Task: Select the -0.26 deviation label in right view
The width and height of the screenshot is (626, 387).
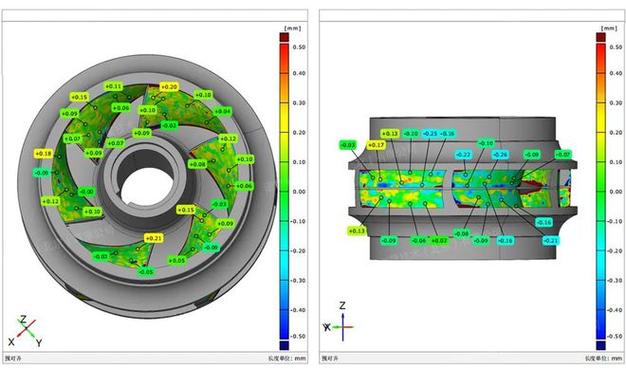Action: coord(500,155)
